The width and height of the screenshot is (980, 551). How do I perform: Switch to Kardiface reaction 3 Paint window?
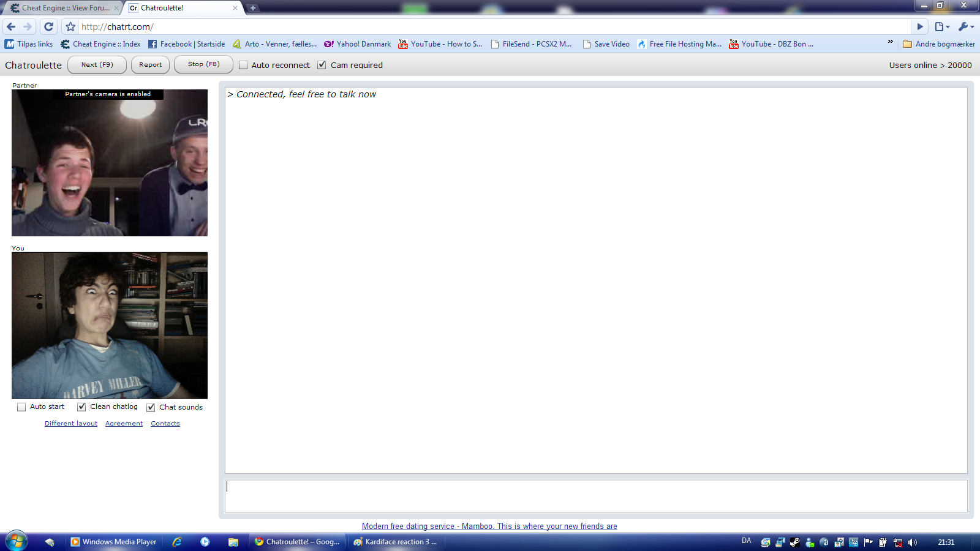395,542
